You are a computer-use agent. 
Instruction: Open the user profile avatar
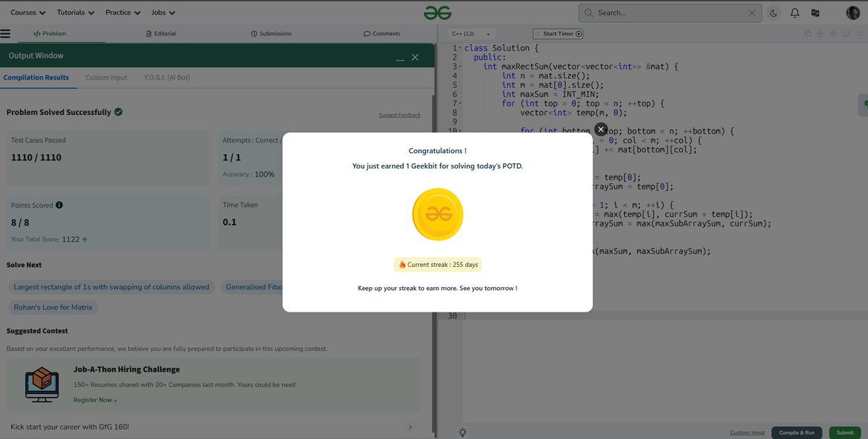[x=854, y=12]
